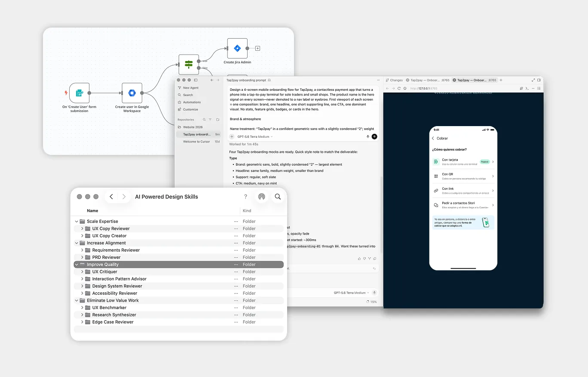
Task: Open the 'Create user in Google Workspace' node
Action: [132, 93]
